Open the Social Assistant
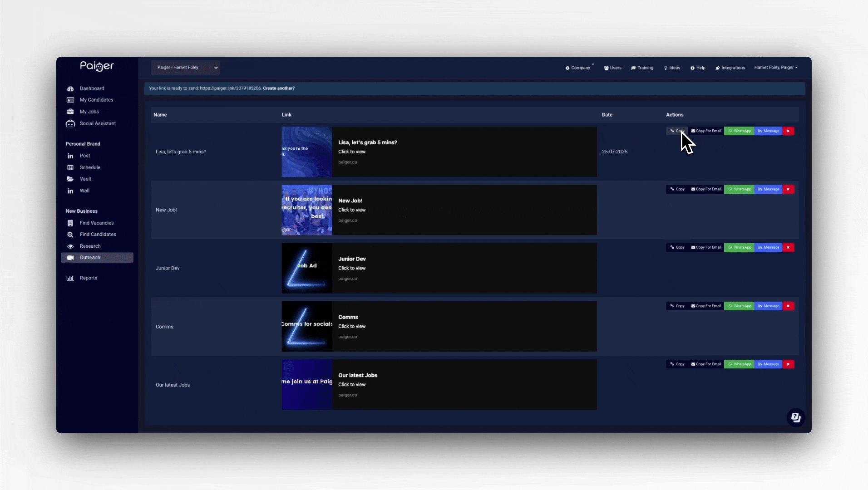The width and height of the screenshot is (868, 490). pyautogui.click(x=98, y=123)
